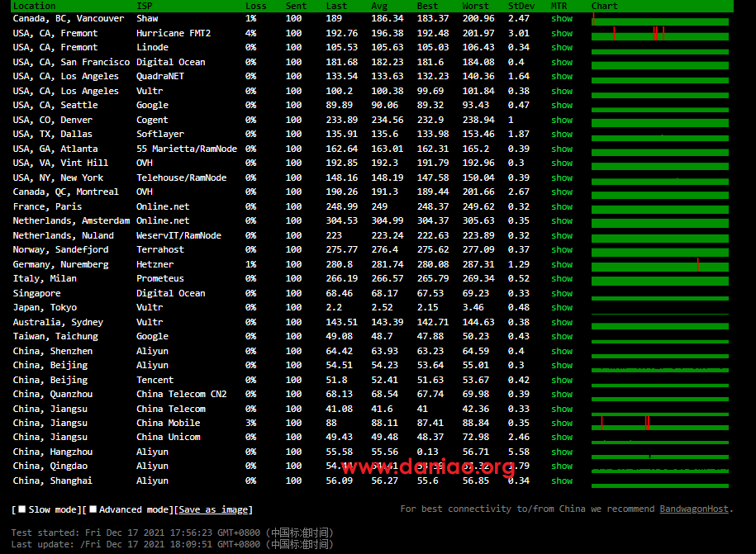Show MTR for Fremont Hurricane FMT2 row
Viewport: 756px width, 554px height.
(562, 33)
